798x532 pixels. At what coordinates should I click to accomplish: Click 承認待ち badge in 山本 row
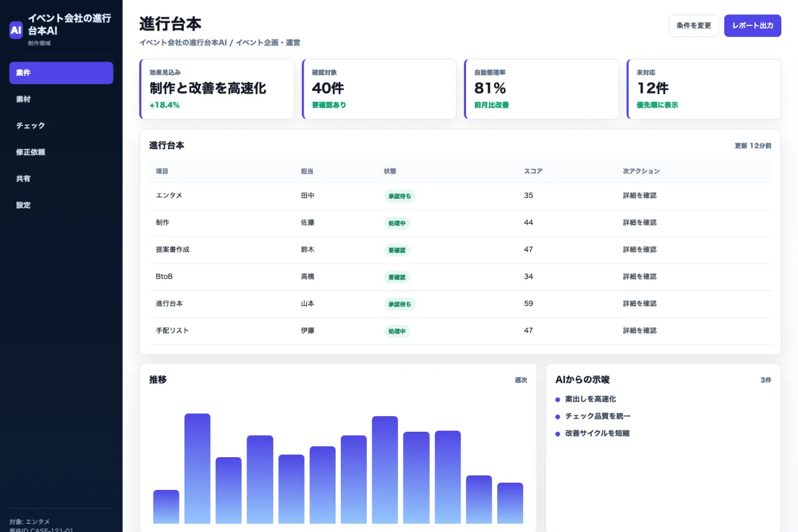400,304
